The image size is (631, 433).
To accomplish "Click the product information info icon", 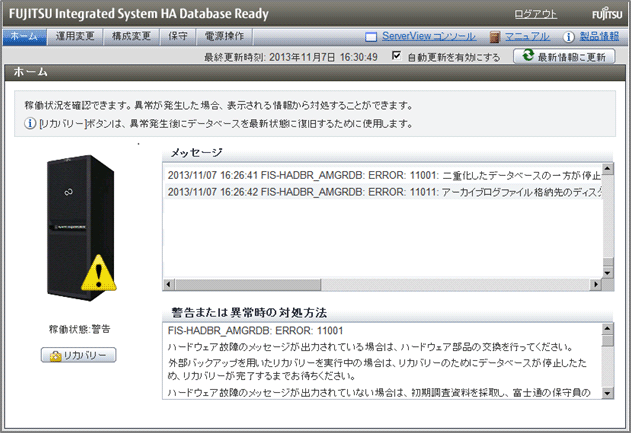I will click(x=568, y=37).
